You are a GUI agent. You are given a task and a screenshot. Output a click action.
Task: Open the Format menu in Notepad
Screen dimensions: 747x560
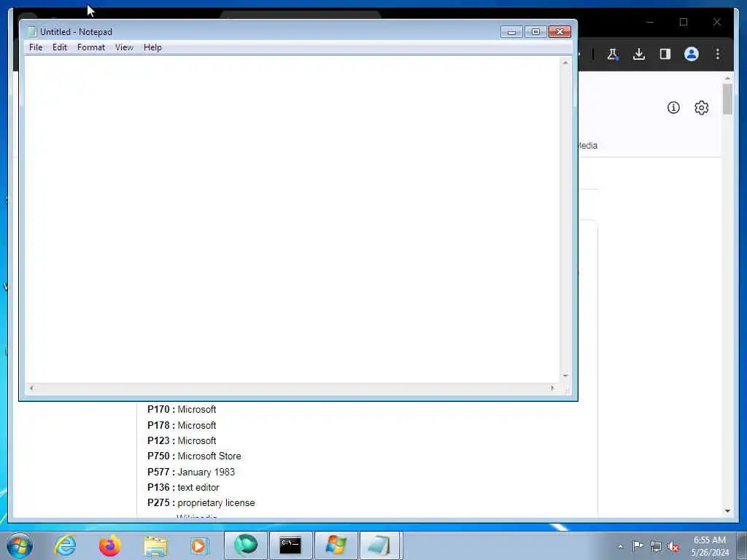[x=91, y=47]
